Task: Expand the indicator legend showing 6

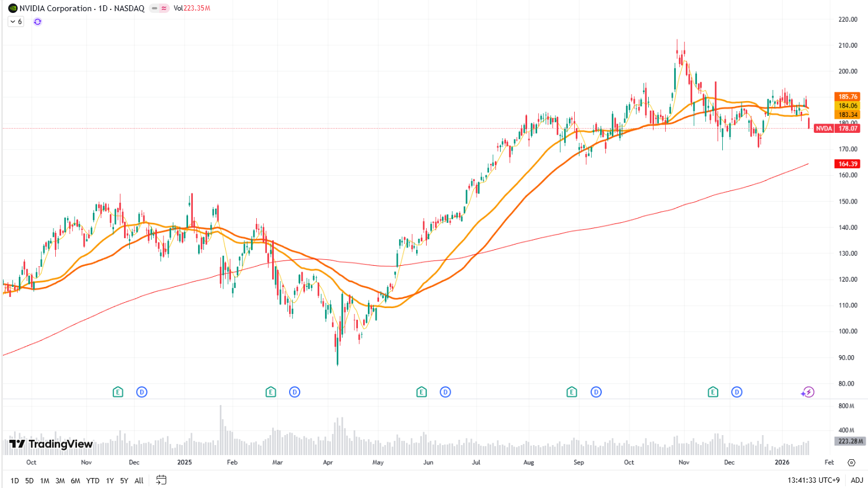Action: (x=16, y=22)
